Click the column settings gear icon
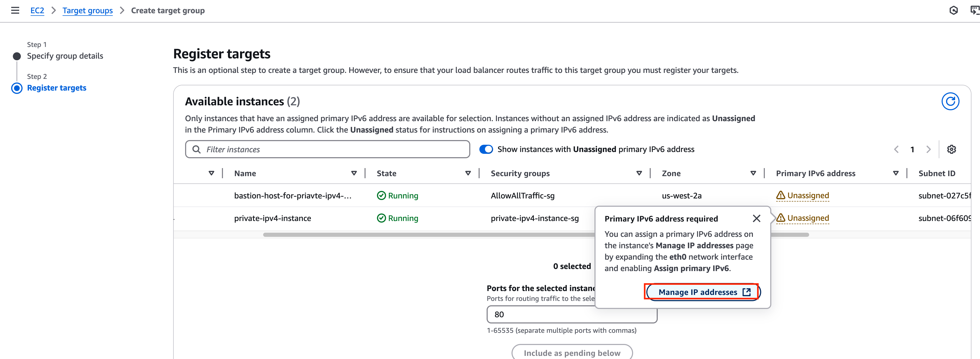 tap(951, 149)
